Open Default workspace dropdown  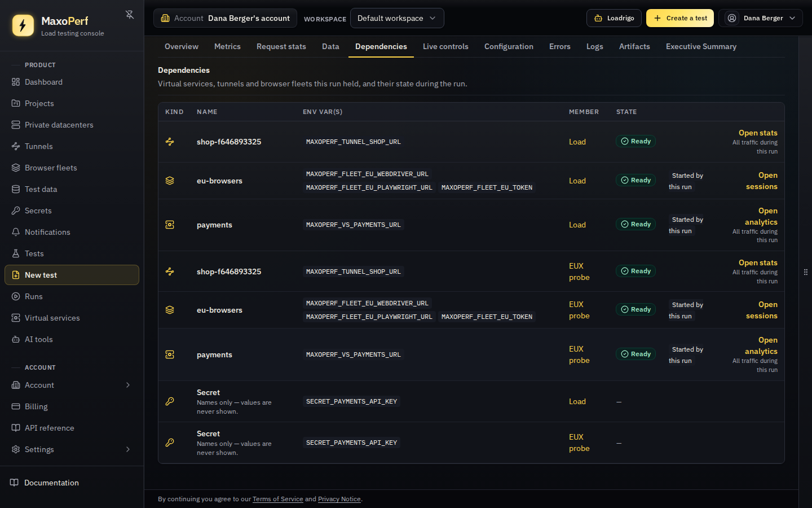tap(397, 18)
